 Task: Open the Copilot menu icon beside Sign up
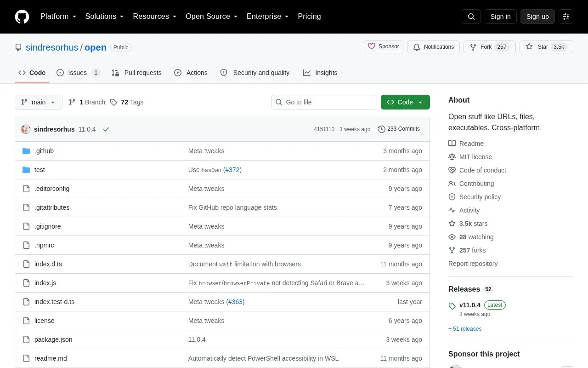click(x=566, y=17)
